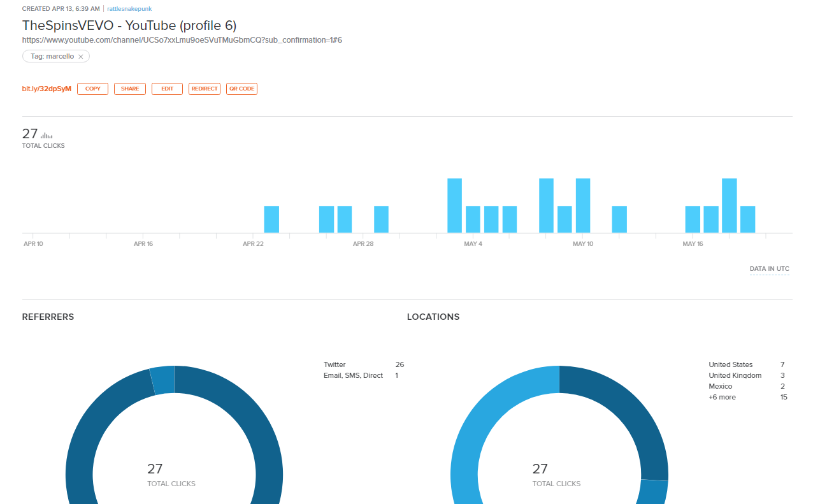
Task: Open the SHARE options for this link
Action: [x=130, y=89]
